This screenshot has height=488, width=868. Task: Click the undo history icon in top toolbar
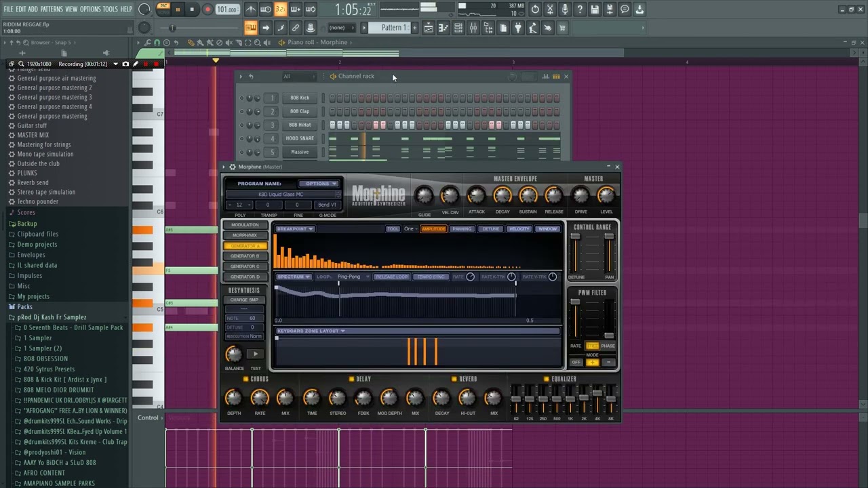[535, 9]
